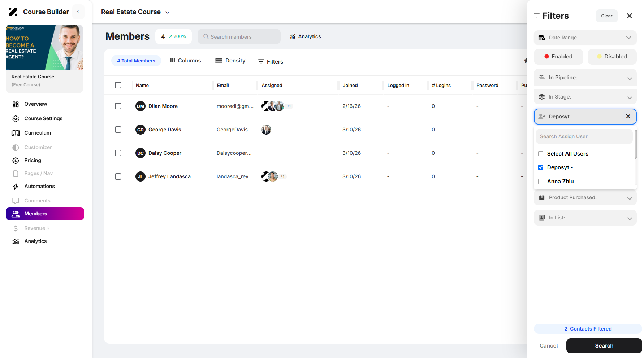Collapse the sidebar with the back chevron

pos(78,12)
